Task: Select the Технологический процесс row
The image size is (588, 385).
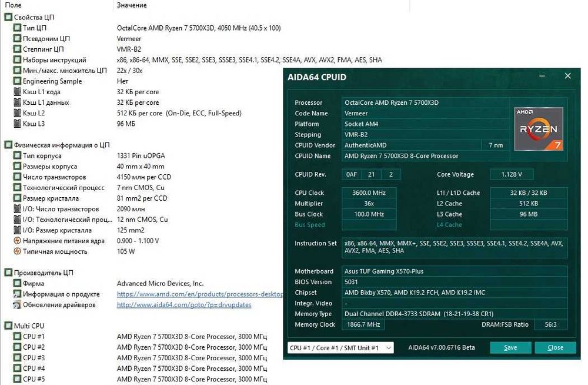Action: tap(89, 187)
